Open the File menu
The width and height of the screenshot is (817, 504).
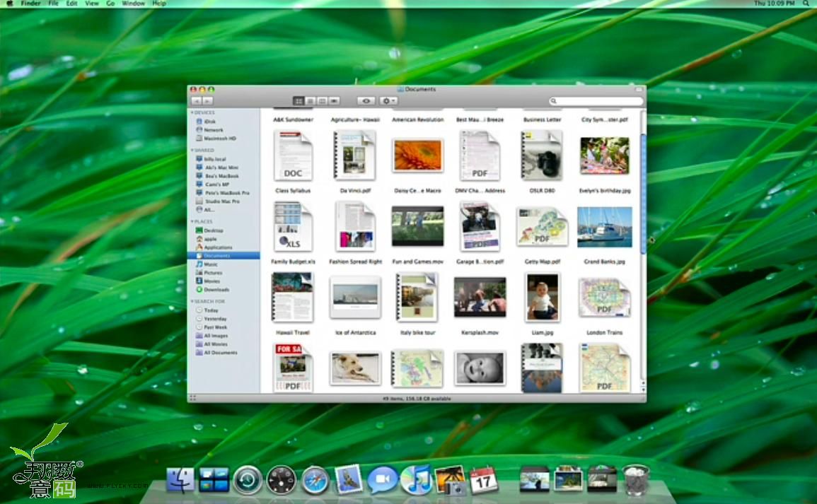click(53, 3)
